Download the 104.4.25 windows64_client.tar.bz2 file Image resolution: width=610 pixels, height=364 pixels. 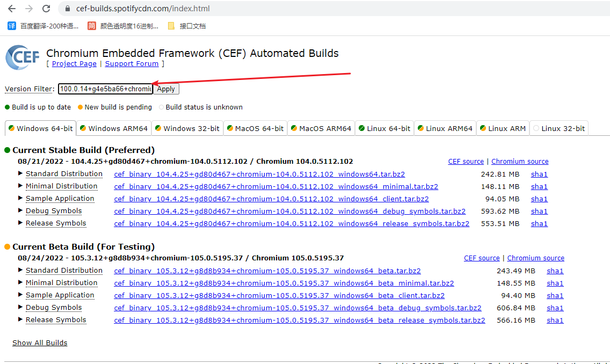pos(271,199)
